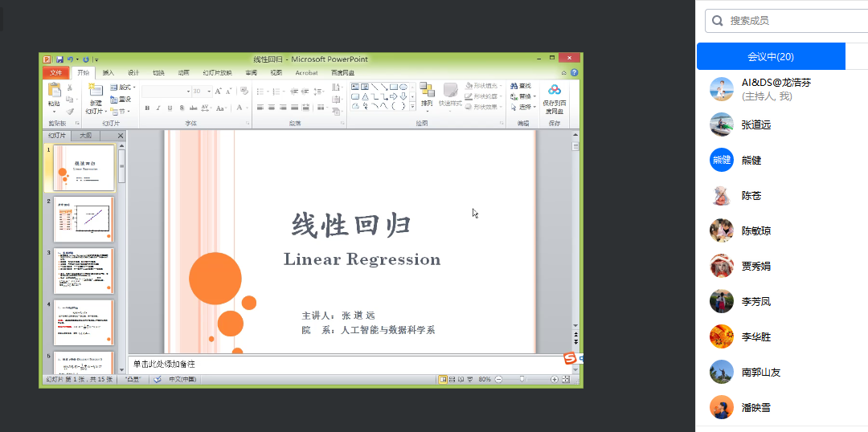The image size is (868, 432).
Task: Open the Arrange (排列) tool
Action: [427, 92]
